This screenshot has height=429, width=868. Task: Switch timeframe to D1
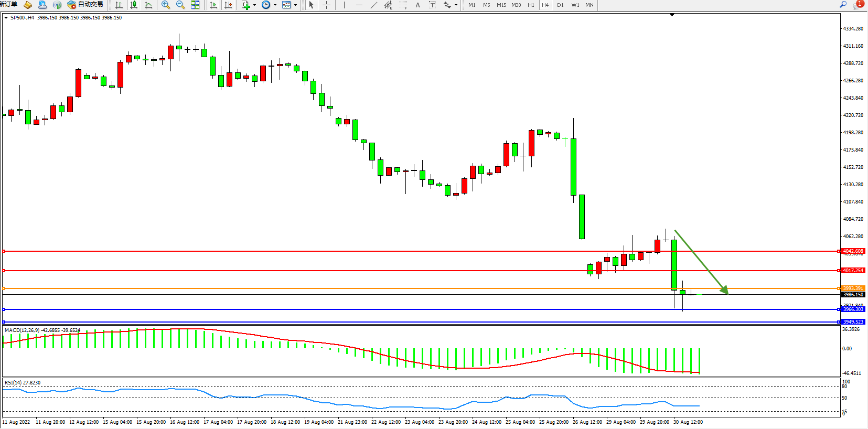[560, 5]
